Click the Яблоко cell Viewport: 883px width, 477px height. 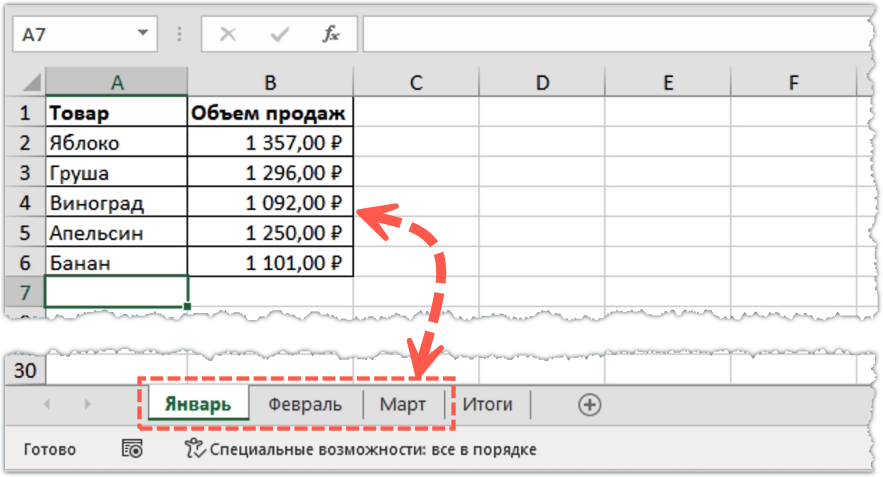(117, 142)
